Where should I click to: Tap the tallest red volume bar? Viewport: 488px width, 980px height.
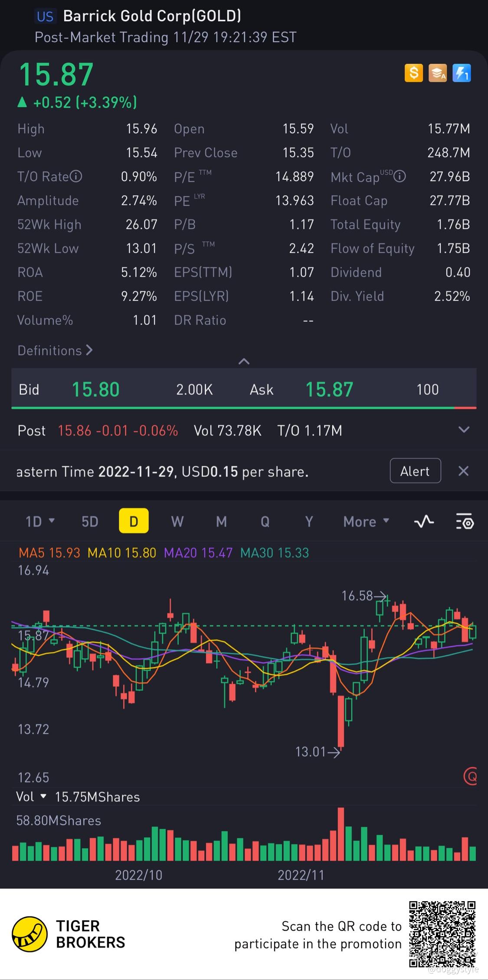point(341,834)
